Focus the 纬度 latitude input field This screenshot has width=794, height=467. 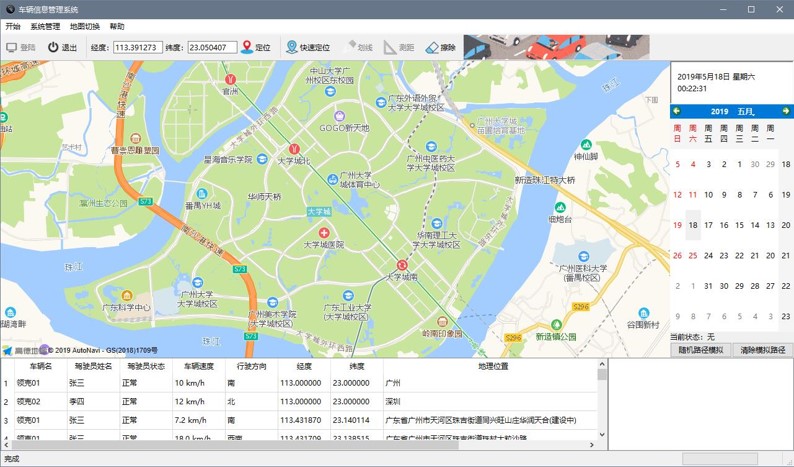(x=212, y=47)
